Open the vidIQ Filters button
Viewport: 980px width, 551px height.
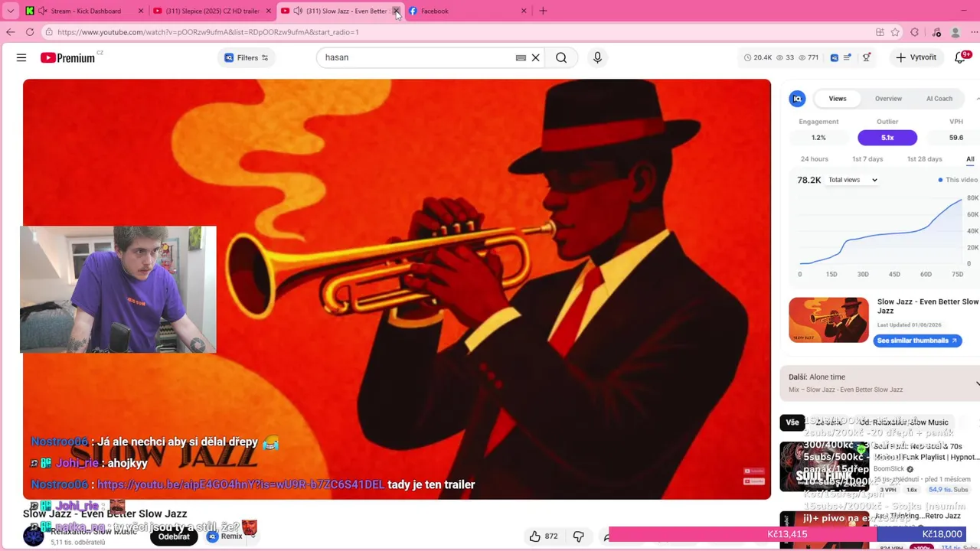(247, 57)
